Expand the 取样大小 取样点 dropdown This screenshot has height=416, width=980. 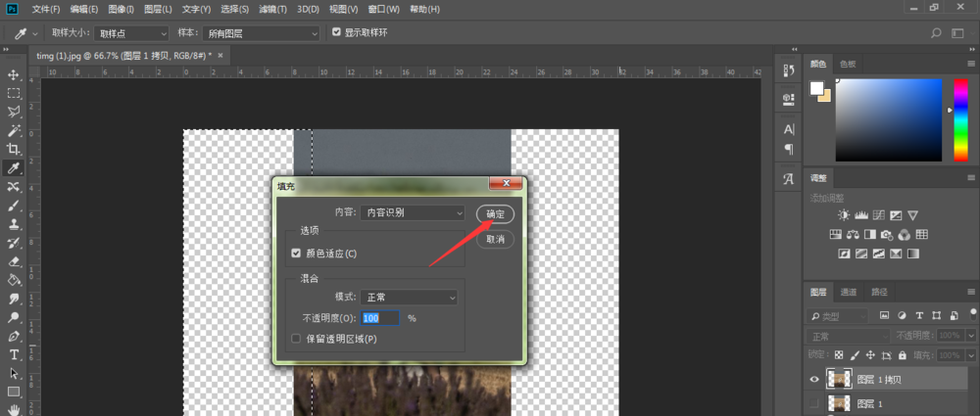131,33
